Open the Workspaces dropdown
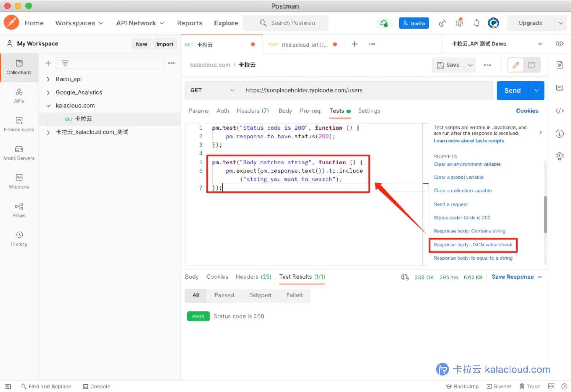The width and height of the screenshot is (571, 392). pos(79,23)
